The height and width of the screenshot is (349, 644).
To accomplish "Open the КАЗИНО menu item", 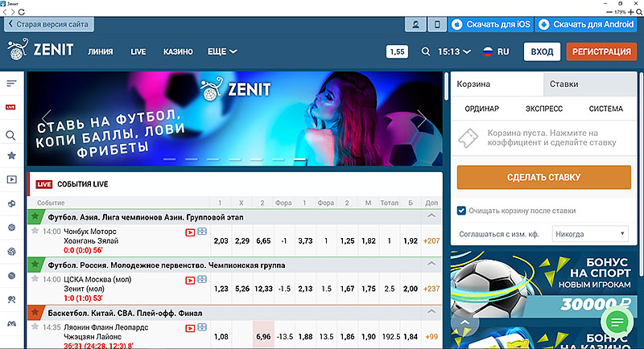I will point(178,51).
